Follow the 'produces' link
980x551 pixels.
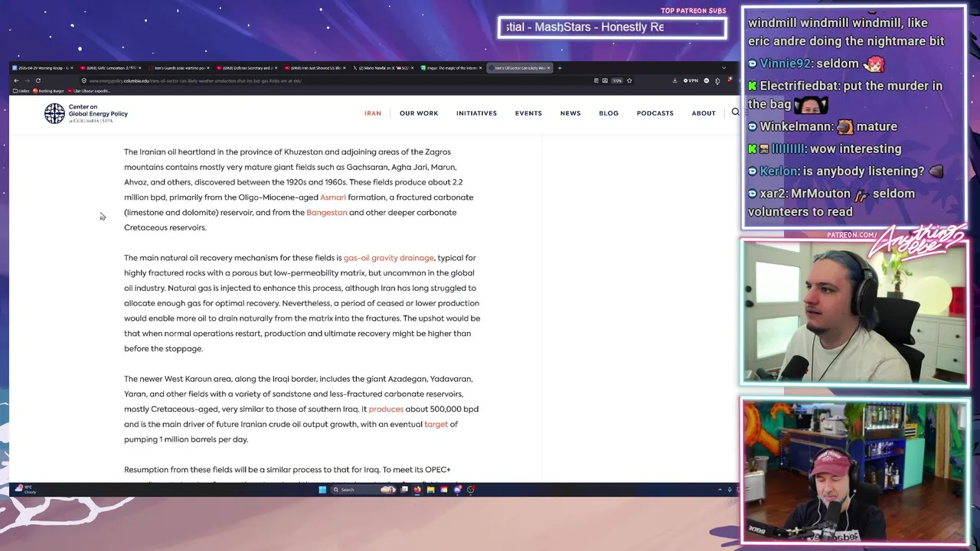point(386,409)
